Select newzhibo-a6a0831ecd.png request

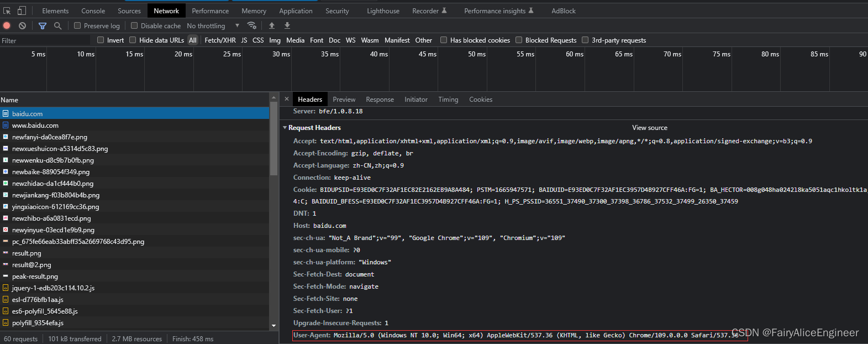134,218
